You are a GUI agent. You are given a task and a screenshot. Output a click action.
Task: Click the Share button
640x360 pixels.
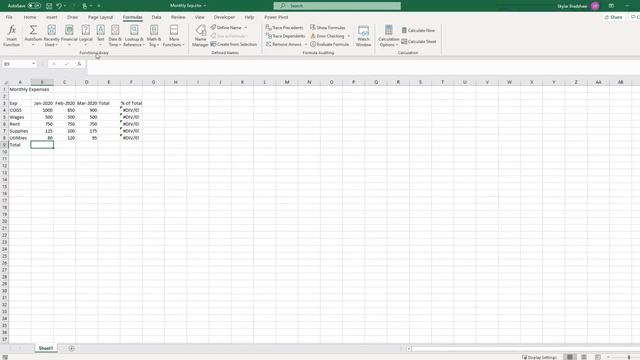pyautogui.click(x=613, y=17)
